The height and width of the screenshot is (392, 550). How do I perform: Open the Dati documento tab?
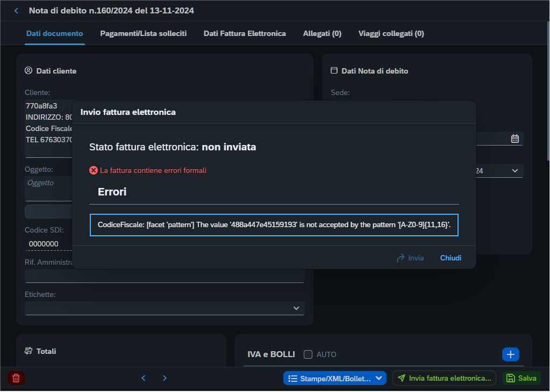point(55,34)
